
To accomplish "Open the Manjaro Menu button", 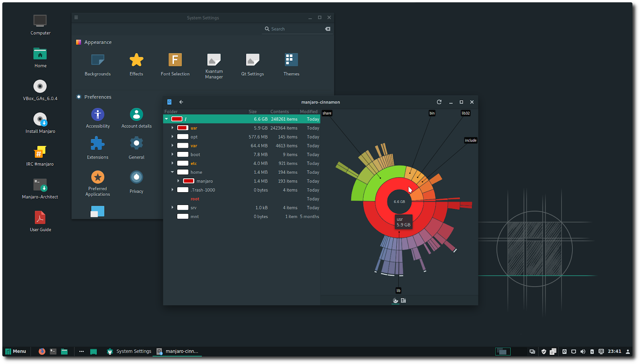I will (x=16, y=351).
